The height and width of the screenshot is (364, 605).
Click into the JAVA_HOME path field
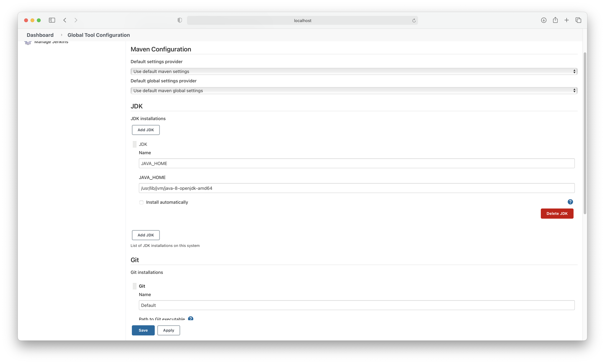[357, 188]
